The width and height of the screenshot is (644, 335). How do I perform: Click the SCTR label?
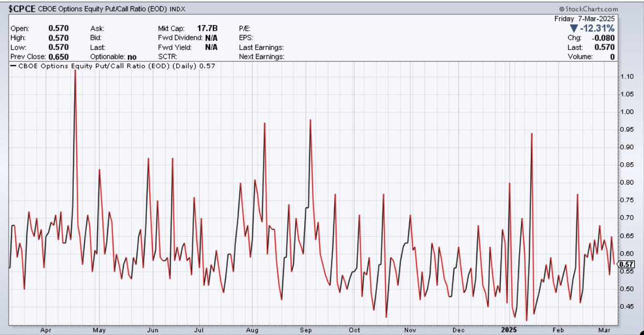pos(167,56)
